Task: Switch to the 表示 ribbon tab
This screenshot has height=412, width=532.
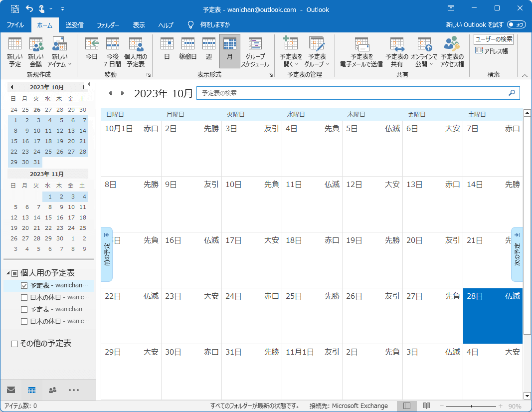Action: tap(139, 25)
